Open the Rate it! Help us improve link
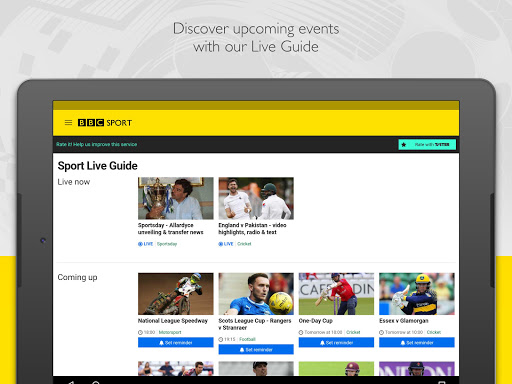 pos(97,144)
